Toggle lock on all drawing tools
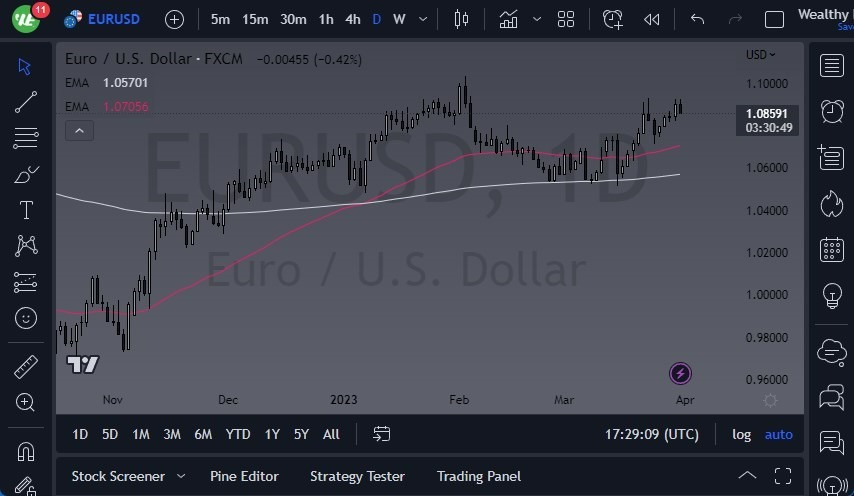This screenshot has height=496, width=854. (x=25, y=486)
